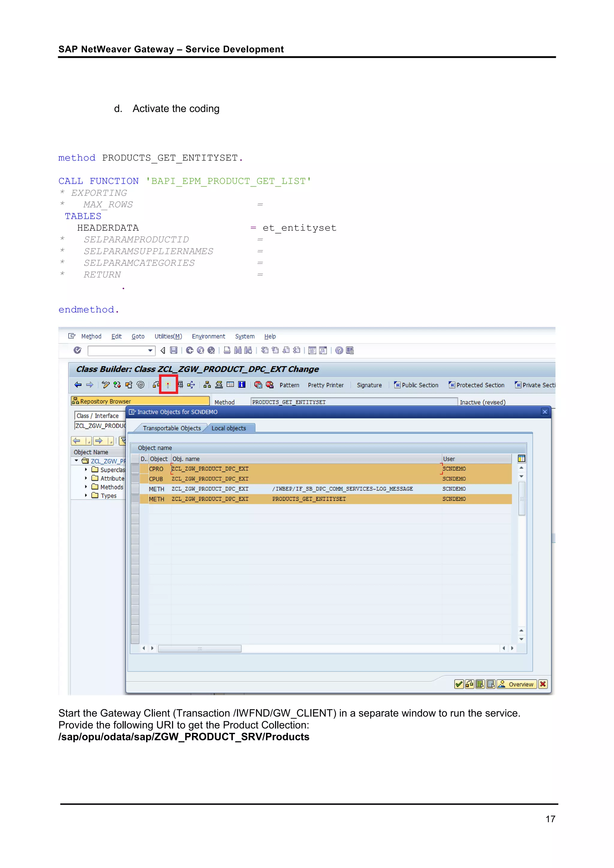This screenshot has width=614, height=868.
Task: Click the Print icon in the standard toolbar
Action: 227,351
